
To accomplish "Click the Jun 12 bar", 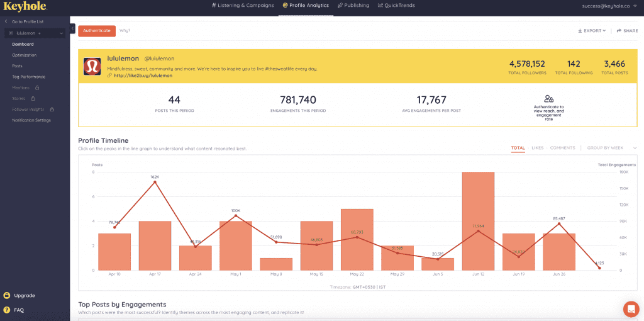I will (478, 221).
